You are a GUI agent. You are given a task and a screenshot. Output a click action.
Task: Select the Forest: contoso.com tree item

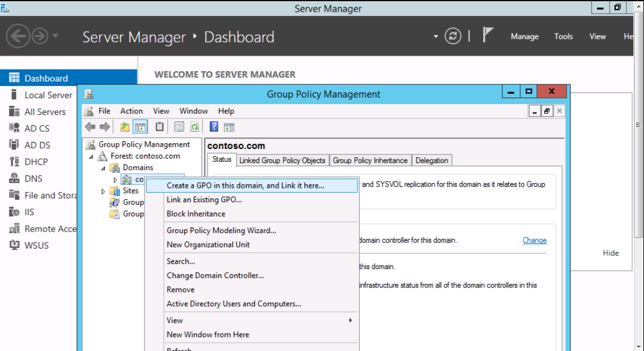tap(145, 156)
